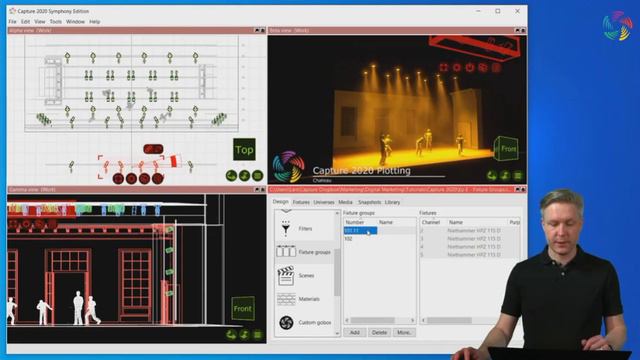
Task: Click the red power icon in Beta view
Action: pos(470,67)
